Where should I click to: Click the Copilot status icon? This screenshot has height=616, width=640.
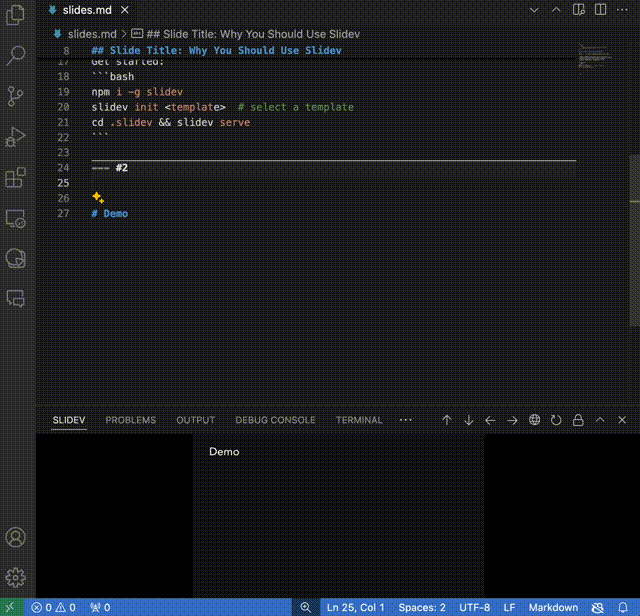[x=598, y=607]
